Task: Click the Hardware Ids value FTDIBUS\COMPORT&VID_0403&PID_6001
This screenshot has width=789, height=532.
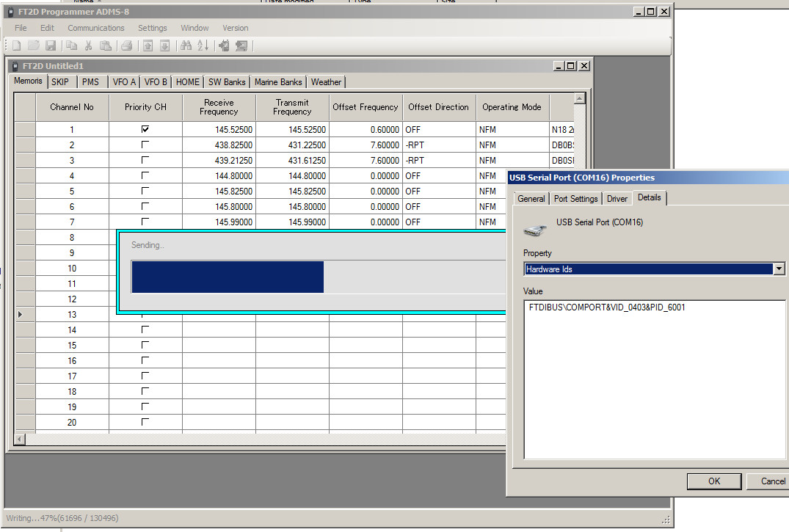Action: click(x=607, y=307)
